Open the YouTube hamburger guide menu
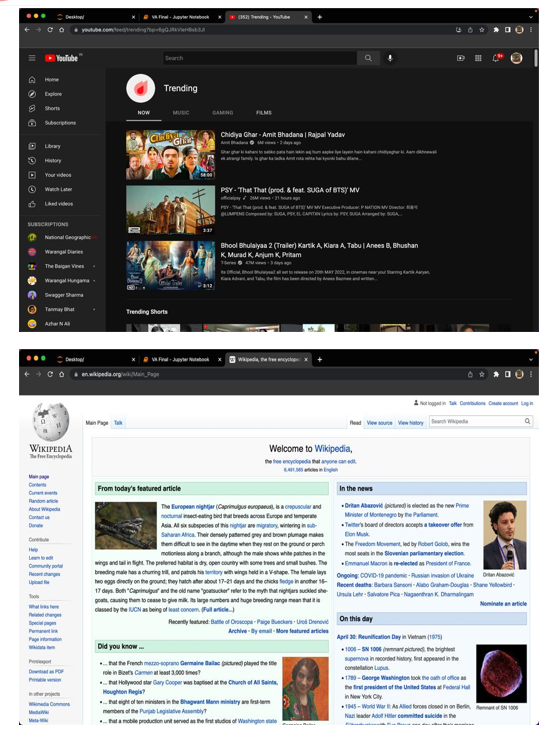The height and width of the screenshot is (738, 557). pos(32,58)
